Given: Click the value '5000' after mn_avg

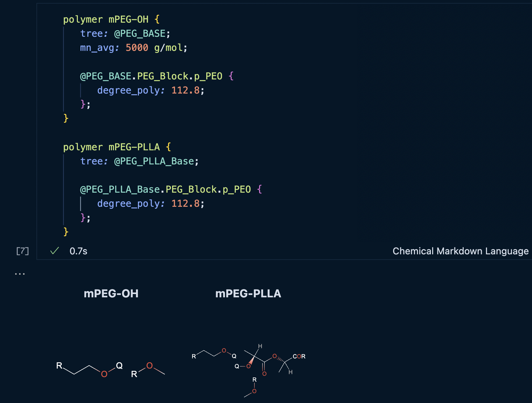Looking at the screenshot, I should click(x=137, y=48).
